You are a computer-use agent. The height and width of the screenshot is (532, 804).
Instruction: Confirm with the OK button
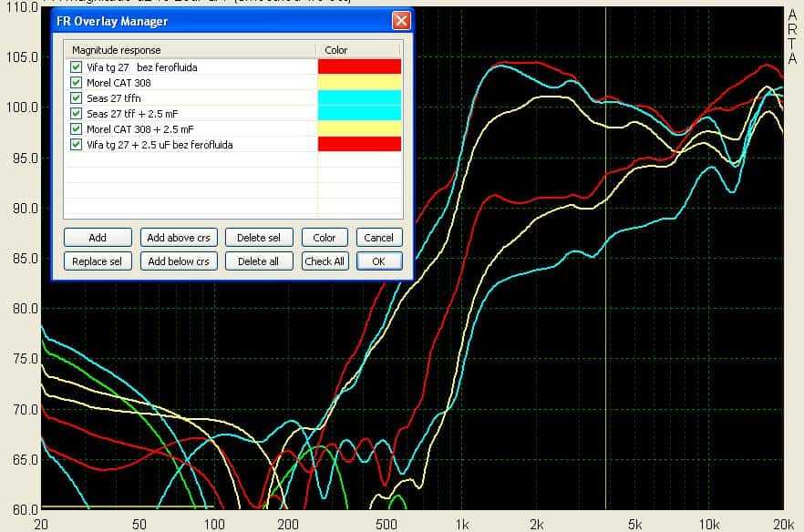pyautogui.click(x=379, y=261)
